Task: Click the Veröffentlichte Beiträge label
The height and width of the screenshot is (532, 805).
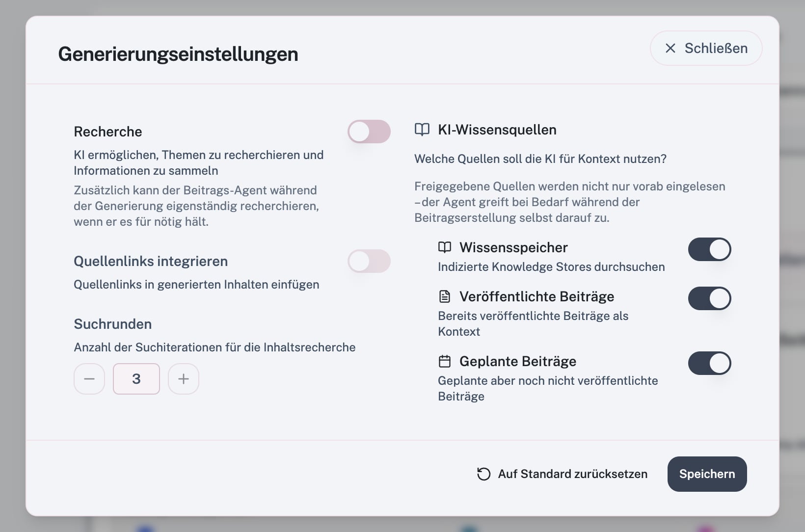Action: 537,296
